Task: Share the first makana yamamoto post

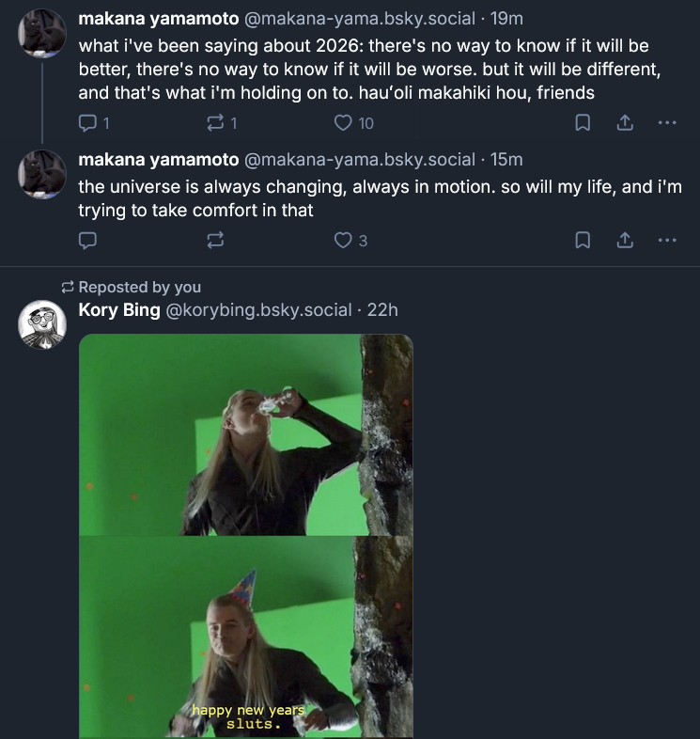Action: [x=624, y=123]
